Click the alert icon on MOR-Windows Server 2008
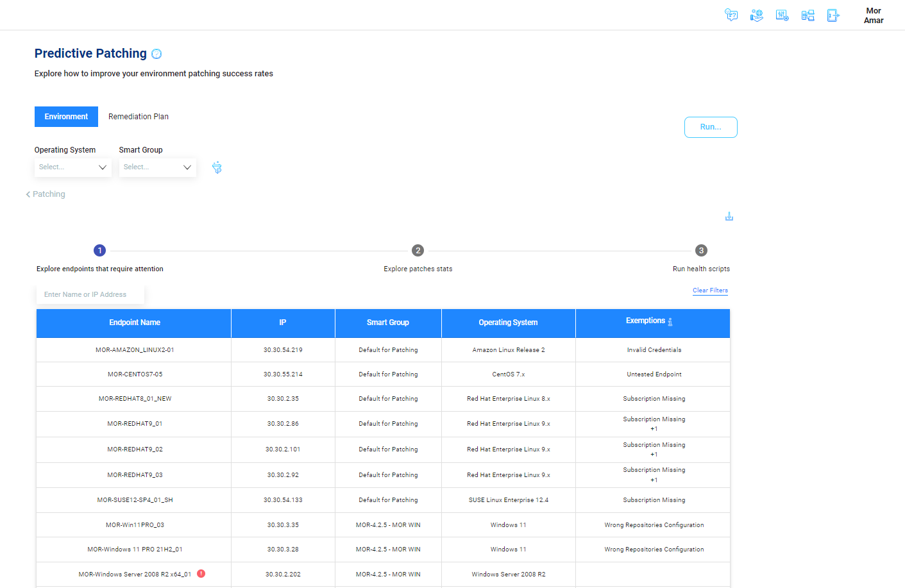905x588 pixels. tap(201, 574)
